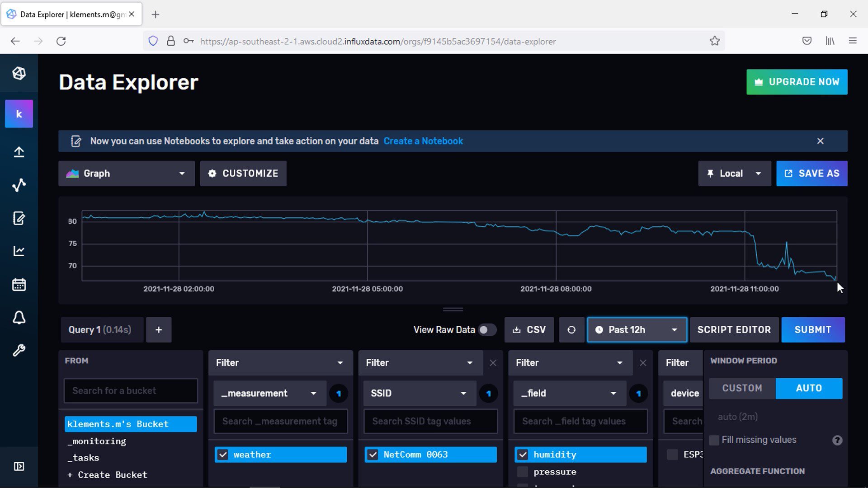Click the graph resize drag handle
Viewport: 868px width, 488px height.
[x=453, y=310]
